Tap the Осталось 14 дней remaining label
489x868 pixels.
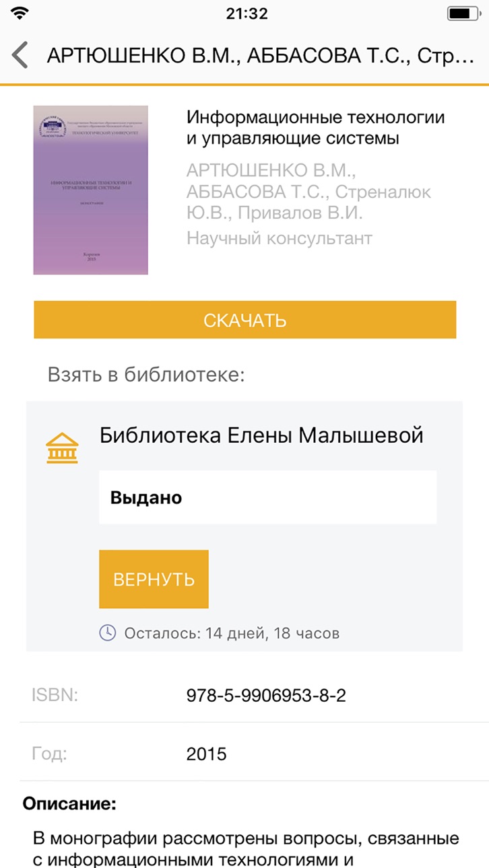pyautogui.click(x=232, y=633)
